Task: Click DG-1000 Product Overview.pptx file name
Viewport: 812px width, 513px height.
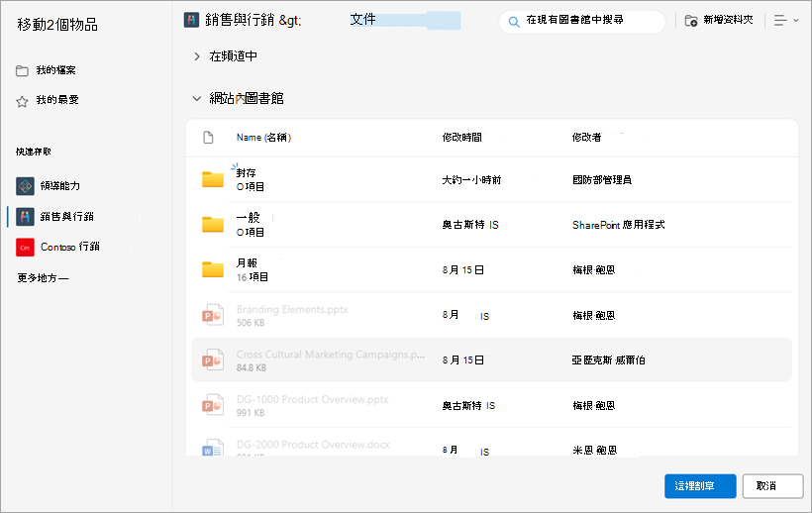Action: pyautogui.click(x=312, y=399)
